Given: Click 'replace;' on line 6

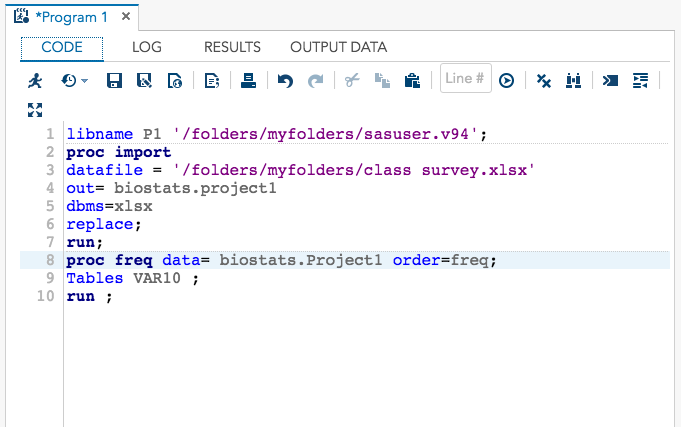Looking at the screenshot, I should (x=104, y=225).
